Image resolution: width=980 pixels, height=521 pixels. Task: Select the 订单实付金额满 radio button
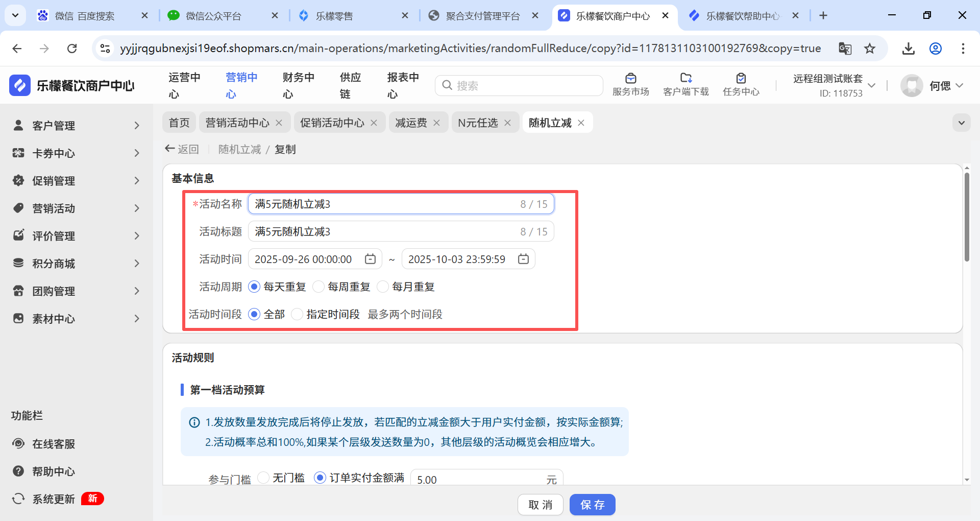[320, 478]
